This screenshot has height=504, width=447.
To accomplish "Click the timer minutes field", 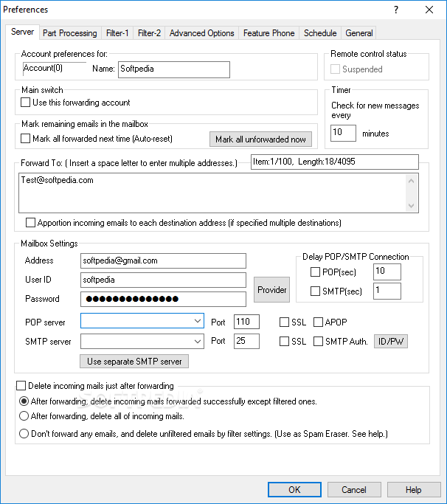I will [x=343, y=133].
